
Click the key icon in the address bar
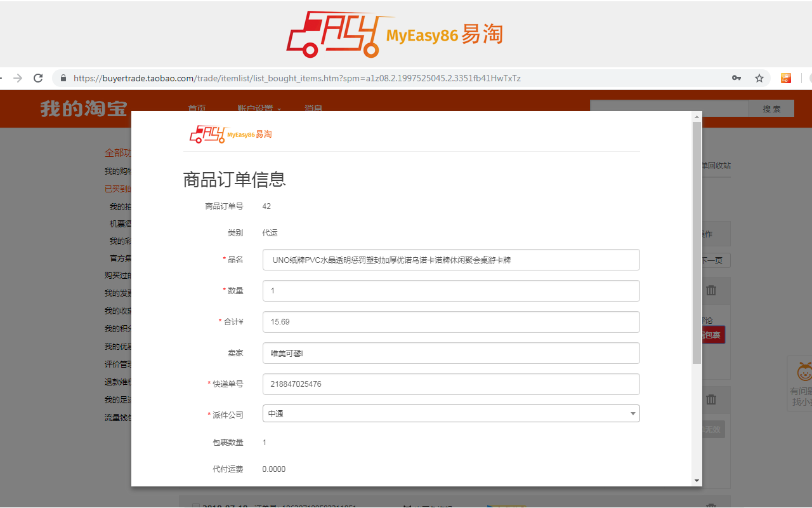click(737, 77)
